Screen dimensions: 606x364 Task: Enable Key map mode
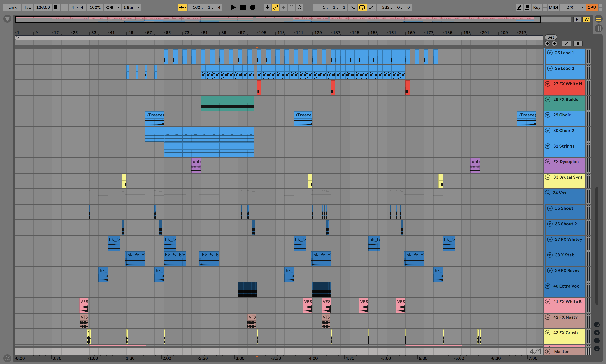click(537, 7)
